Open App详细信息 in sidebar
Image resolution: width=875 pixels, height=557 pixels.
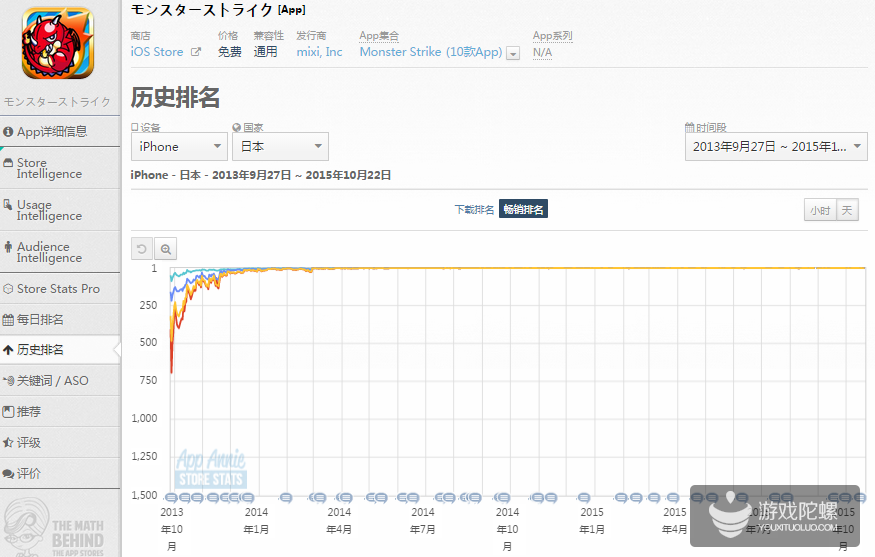[x=60, y=132]
